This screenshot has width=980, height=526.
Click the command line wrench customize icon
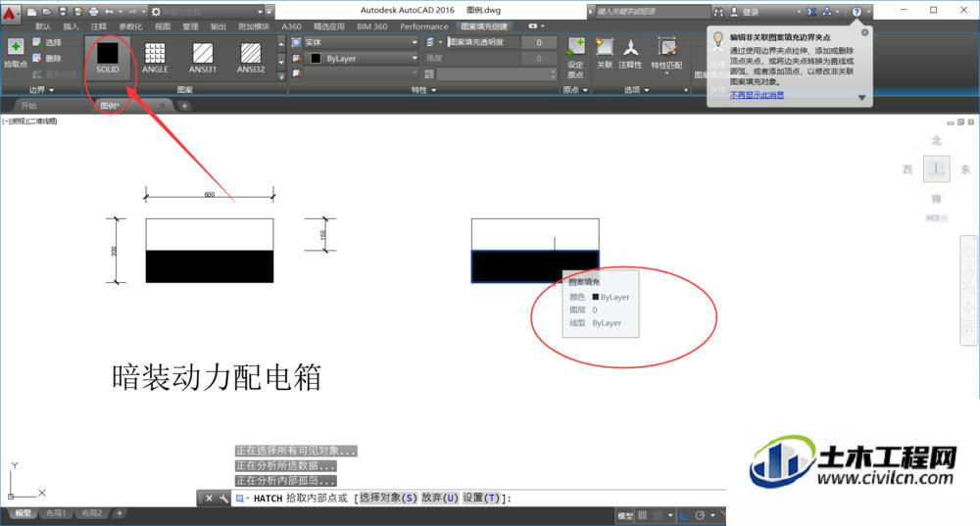pos(223,498)
